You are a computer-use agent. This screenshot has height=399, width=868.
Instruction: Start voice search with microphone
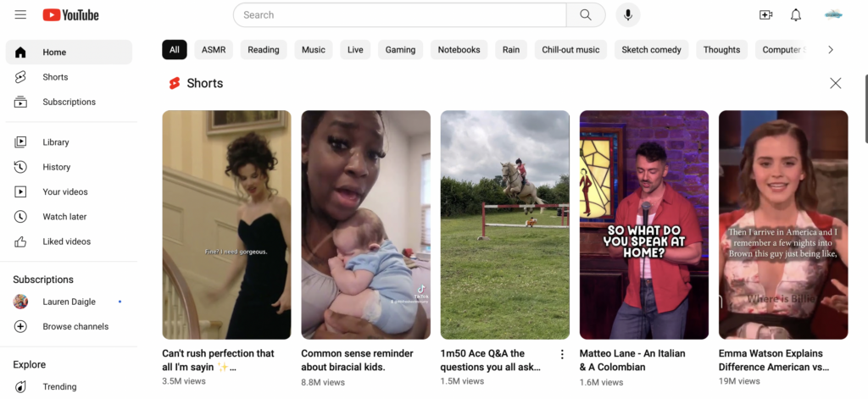click(628, 15)
